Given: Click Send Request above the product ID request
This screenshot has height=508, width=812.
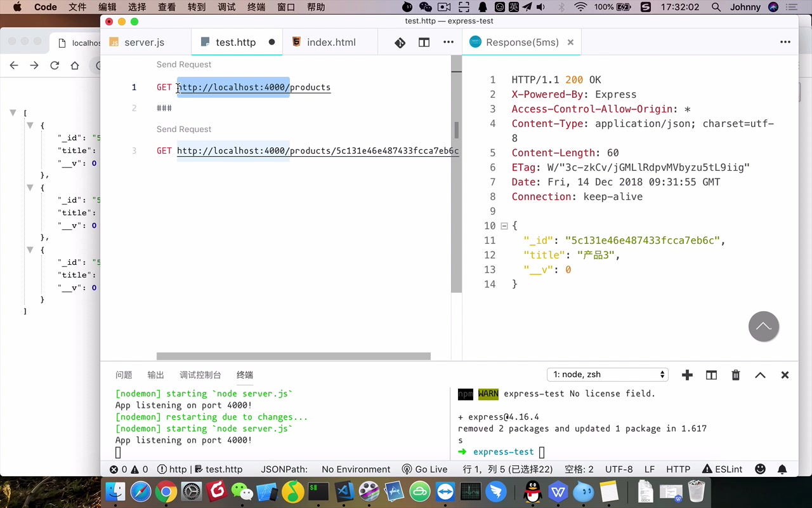Looking at the screenshot, I should tap(184, 129).
